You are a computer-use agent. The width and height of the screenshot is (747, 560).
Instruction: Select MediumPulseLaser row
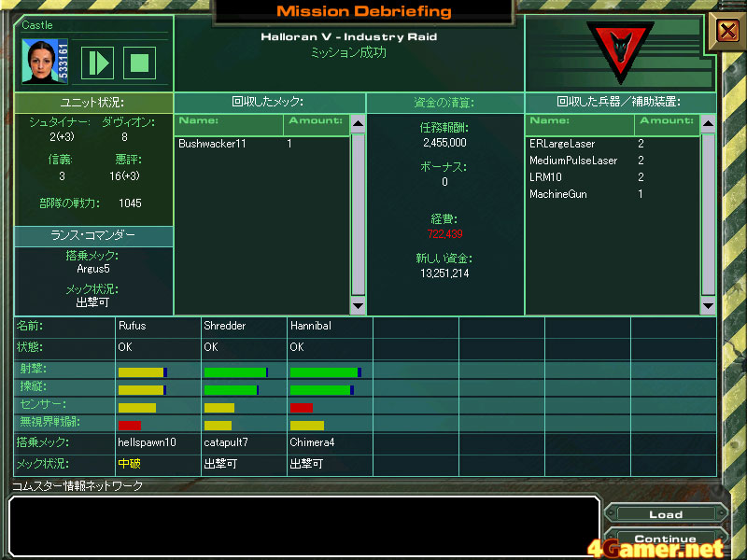pyautogui.click(x=613, y=161)
